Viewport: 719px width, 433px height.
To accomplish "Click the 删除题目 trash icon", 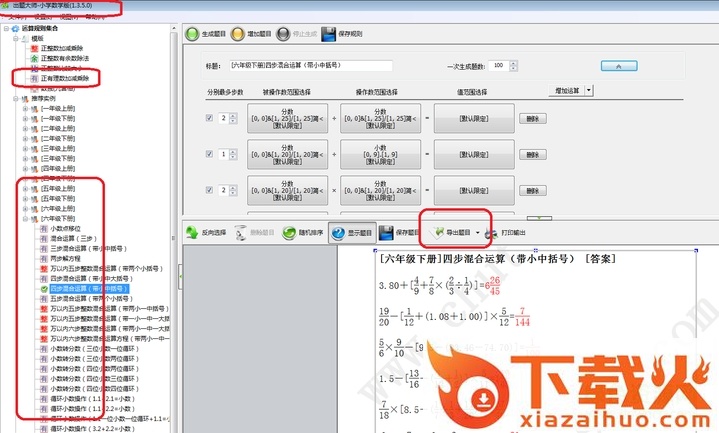I will 241,233.
